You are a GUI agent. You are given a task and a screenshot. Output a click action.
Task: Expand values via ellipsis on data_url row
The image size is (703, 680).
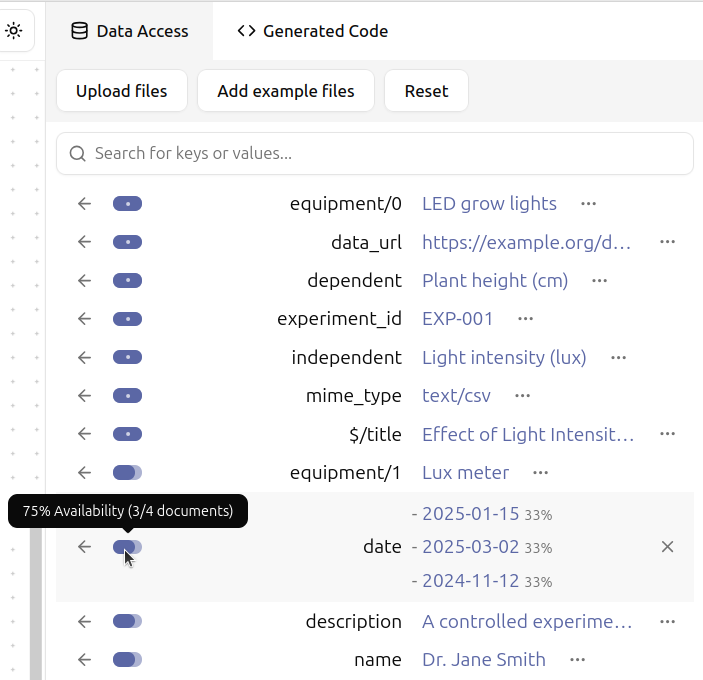[667, 242]
